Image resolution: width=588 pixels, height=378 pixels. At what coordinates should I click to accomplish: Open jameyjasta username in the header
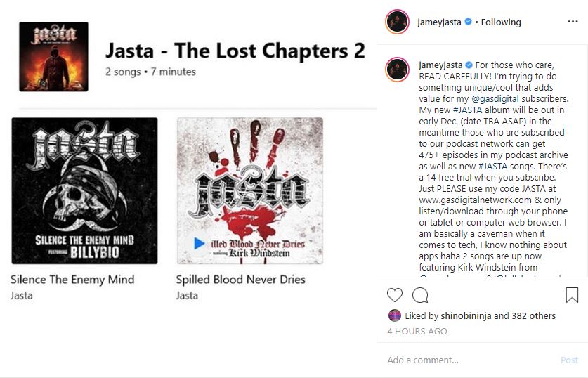point(439,22)
